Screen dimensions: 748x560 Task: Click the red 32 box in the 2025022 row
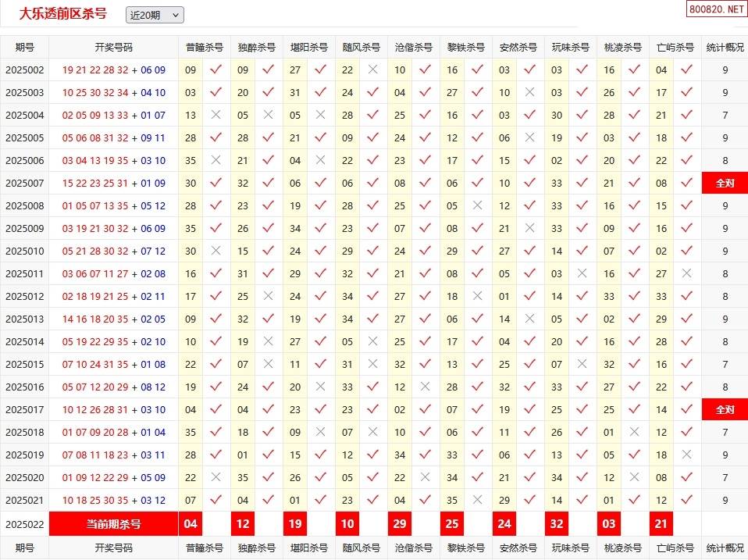pyautogui.click(x=557, y=524)
